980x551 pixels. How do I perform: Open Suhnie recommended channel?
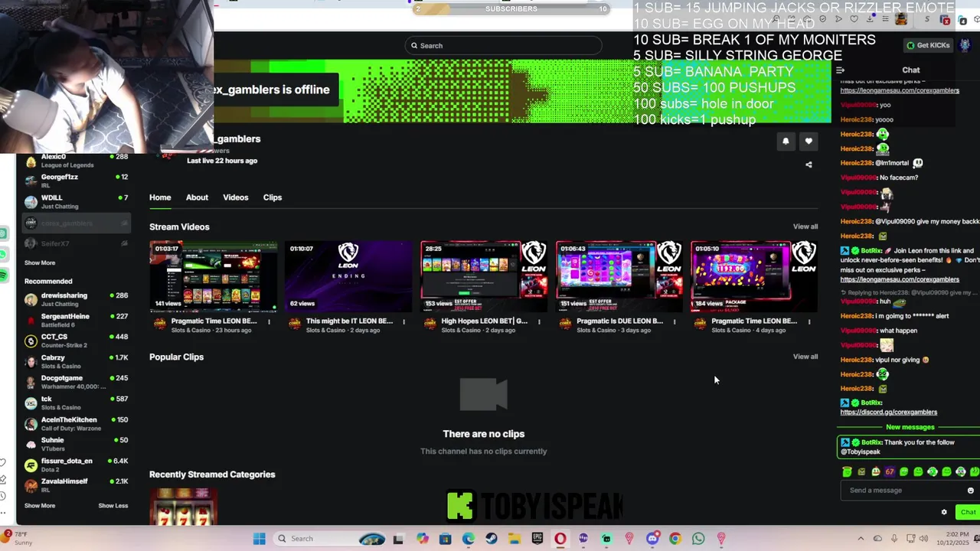(x=77, y=444)
